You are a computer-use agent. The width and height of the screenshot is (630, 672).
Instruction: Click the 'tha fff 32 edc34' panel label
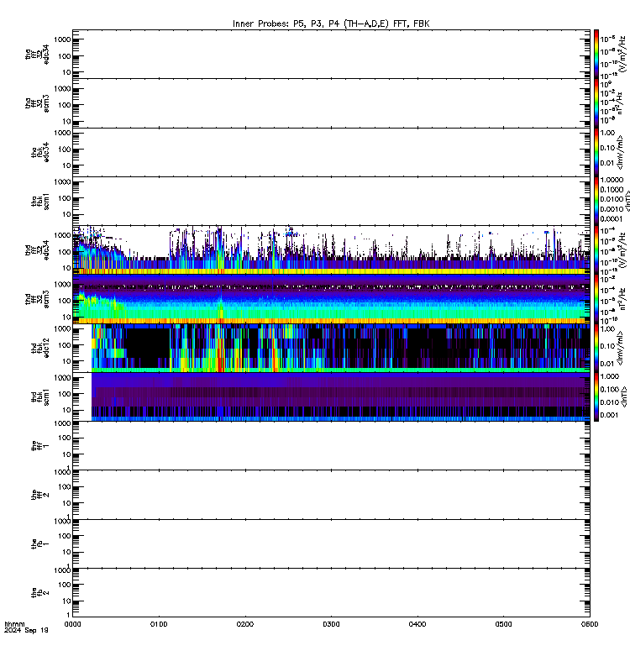point(37,55)
